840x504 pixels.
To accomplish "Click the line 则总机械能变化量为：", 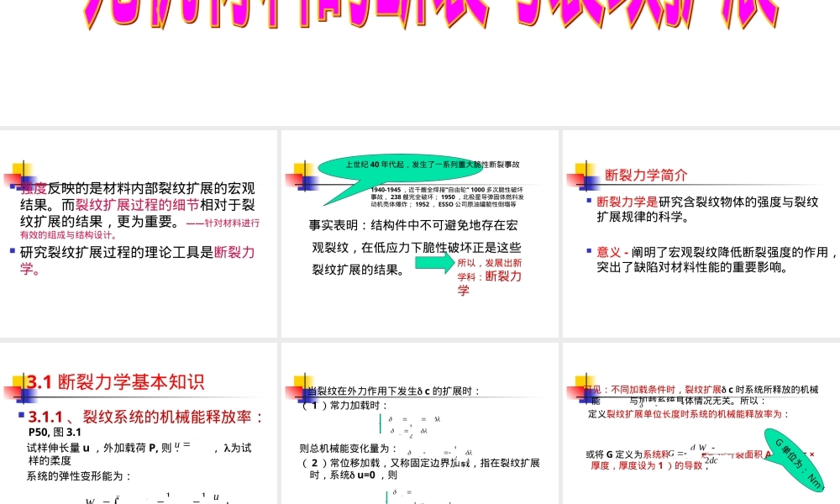I will (349, 449).
